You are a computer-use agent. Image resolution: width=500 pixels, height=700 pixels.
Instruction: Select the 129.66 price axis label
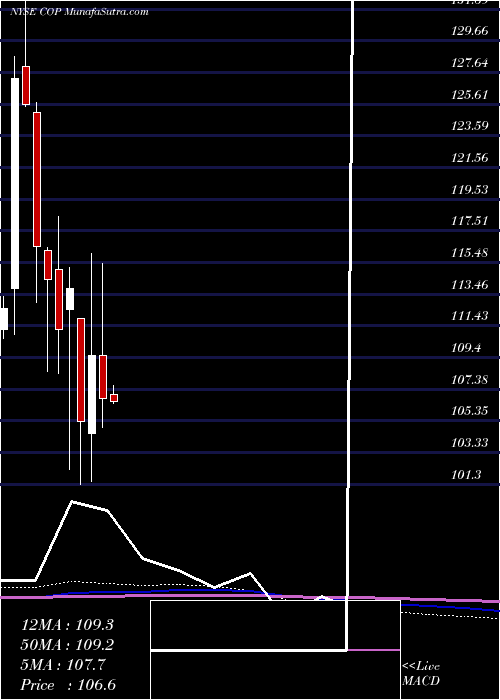pyautogui.click(x=470, y=32)
